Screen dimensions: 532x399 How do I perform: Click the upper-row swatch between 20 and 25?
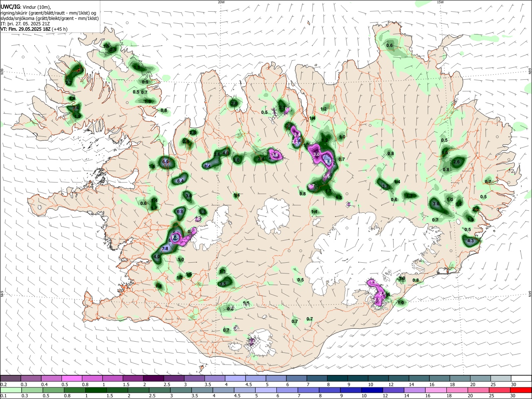click(480, 378)
